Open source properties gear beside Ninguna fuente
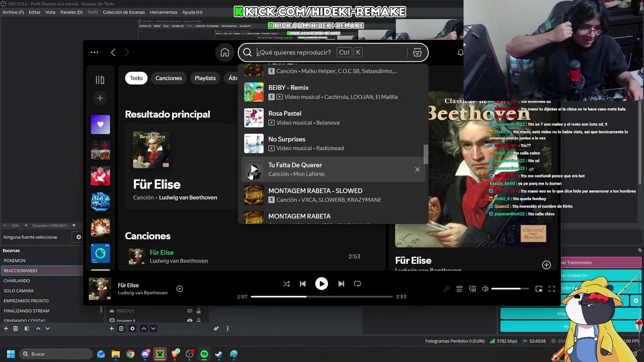 78,237
